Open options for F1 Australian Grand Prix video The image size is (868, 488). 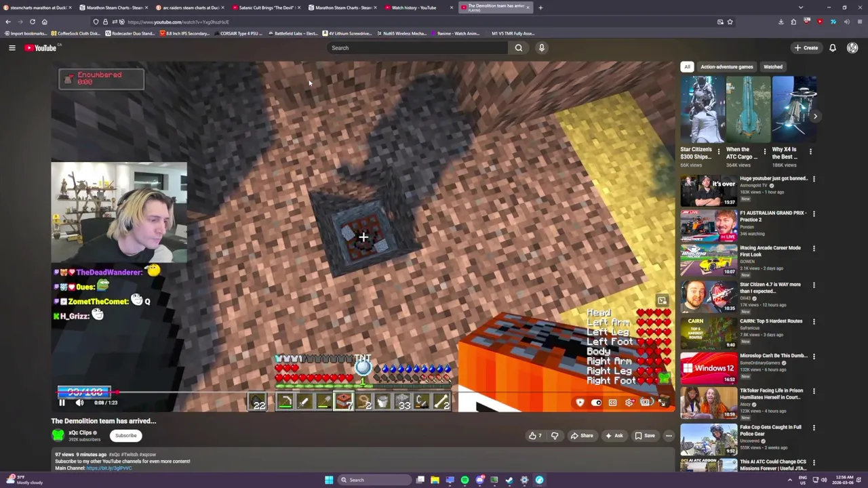click(814, 213)
